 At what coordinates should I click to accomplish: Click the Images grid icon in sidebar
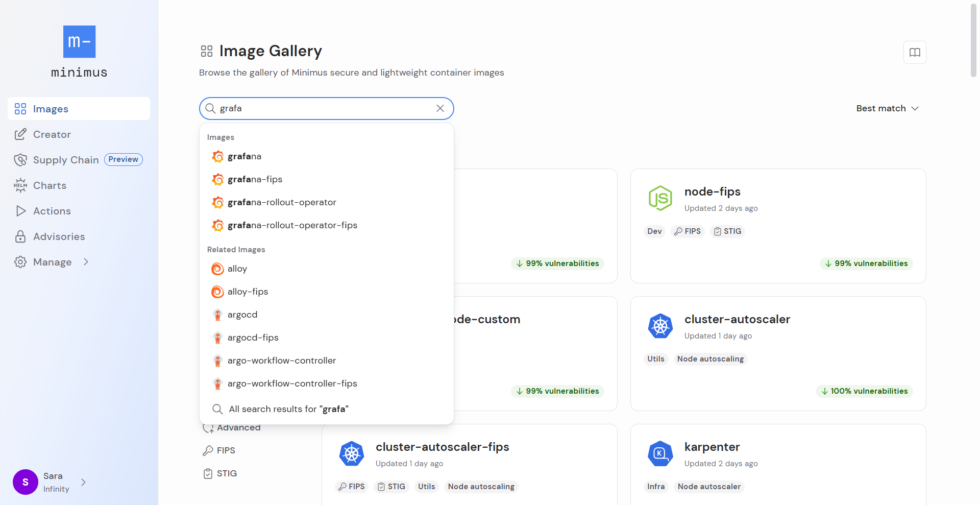pyautogui.click(x=20, y=109)
